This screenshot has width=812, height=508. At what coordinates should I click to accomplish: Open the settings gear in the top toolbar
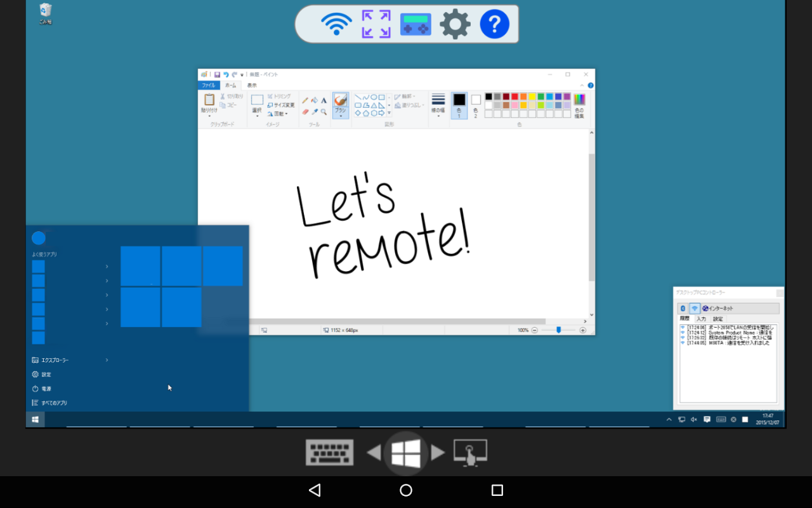coord(455,24)
